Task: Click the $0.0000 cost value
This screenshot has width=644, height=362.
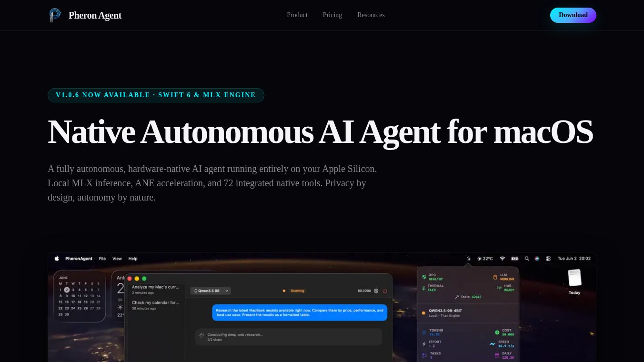Action: [364, 291]
